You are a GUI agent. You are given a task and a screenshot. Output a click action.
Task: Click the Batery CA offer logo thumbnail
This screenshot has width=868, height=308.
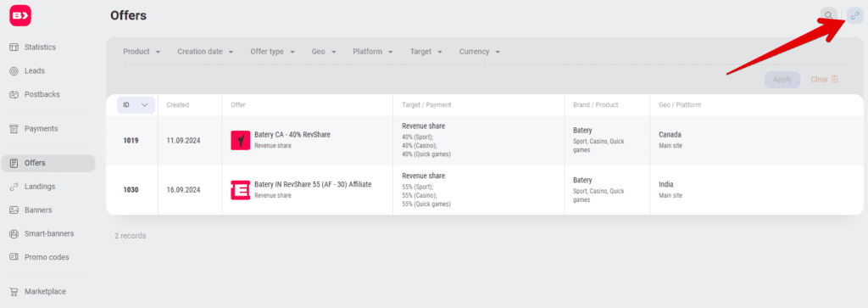pos(240,140)
